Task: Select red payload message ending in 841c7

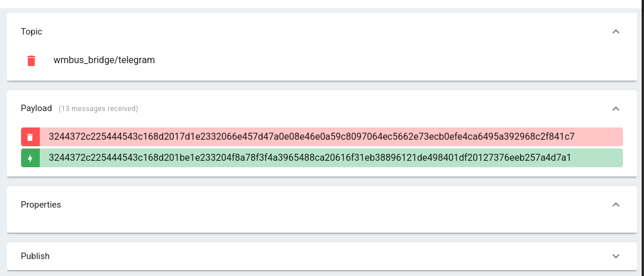Action: click(x=312, y=137)
